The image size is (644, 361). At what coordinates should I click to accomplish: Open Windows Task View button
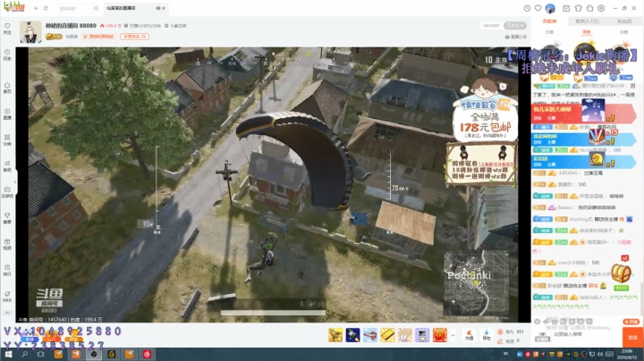point(40,355)
